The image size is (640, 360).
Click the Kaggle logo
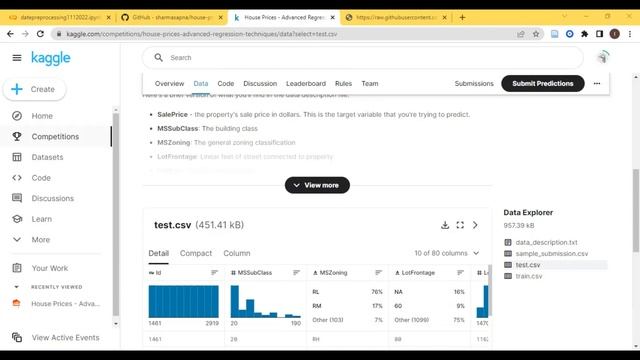(51, 58)
